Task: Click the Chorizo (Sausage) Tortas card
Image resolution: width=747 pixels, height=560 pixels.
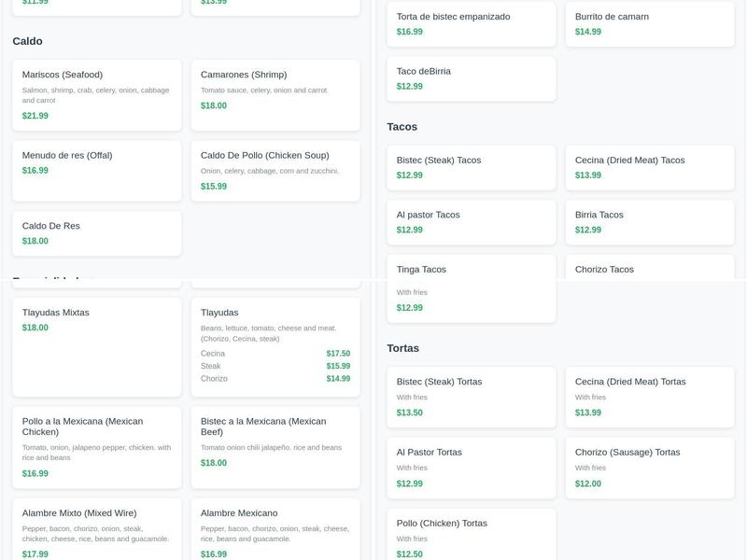Action: (649, 468)
